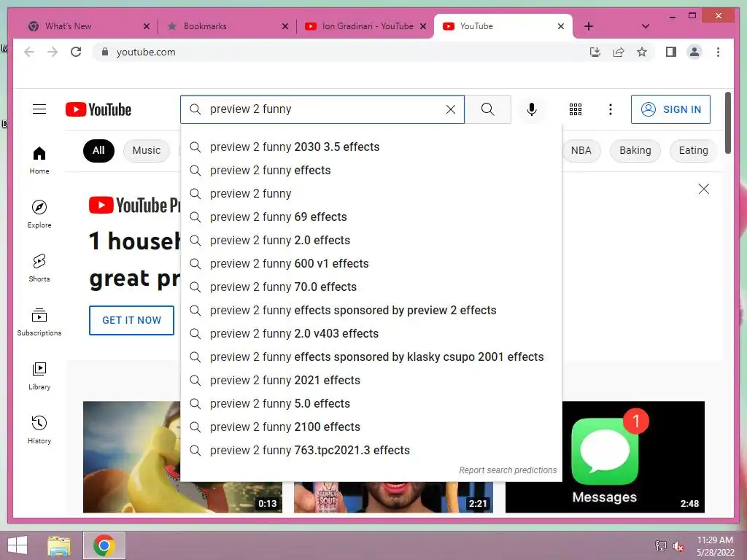The height and width of the screenshot is (560, 747).
Task: Choose suggestion "preview 2 funny 70.0 effects"
Action: [x=371, y=287]
